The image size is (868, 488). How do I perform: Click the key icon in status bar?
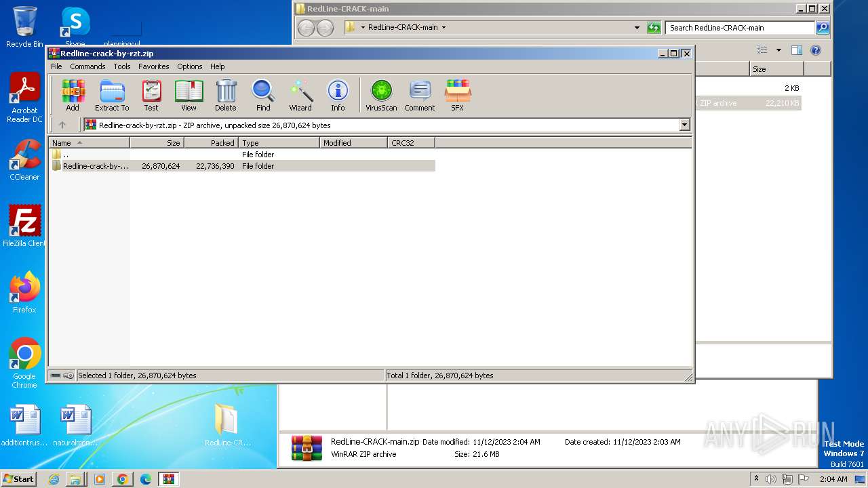click(x=68, y=375)
